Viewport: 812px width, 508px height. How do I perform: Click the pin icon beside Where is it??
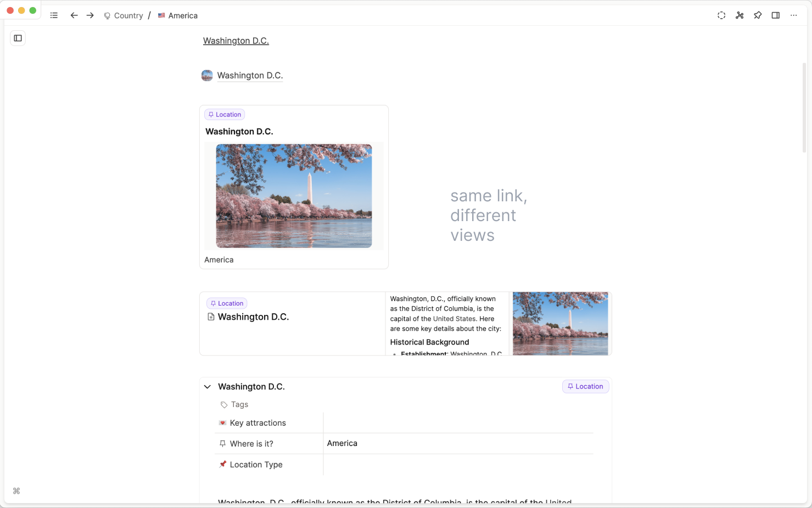pos(222,444)
